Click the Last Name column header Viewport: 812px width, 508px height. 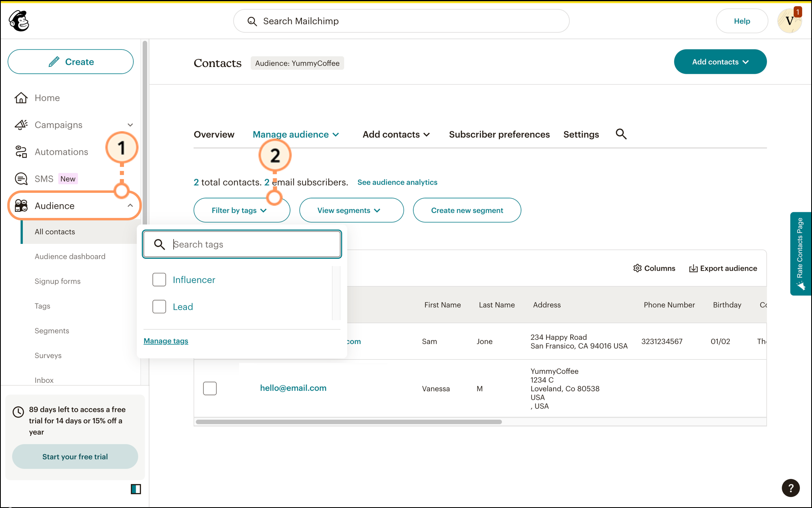click(497, 305)
